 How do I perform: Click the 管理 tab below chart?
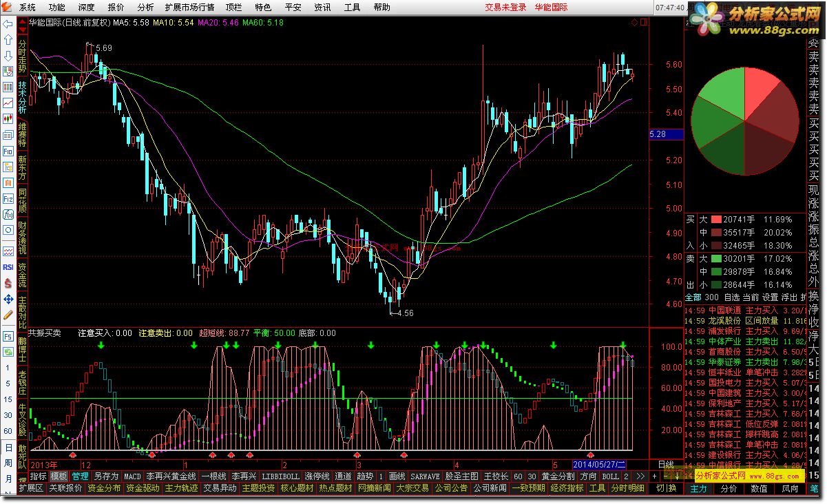coord(80,476)
